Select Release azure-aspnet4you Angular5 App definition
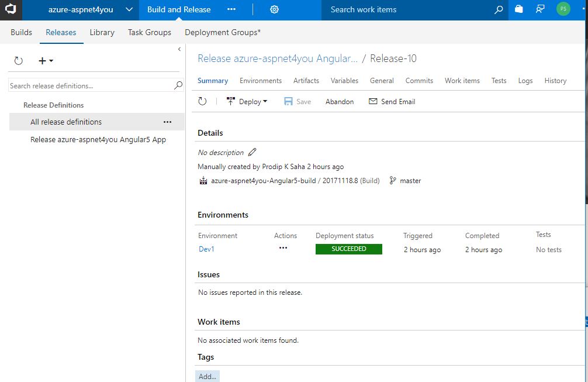The width and height of the screenshot is (588, 382). pos(98,140)
